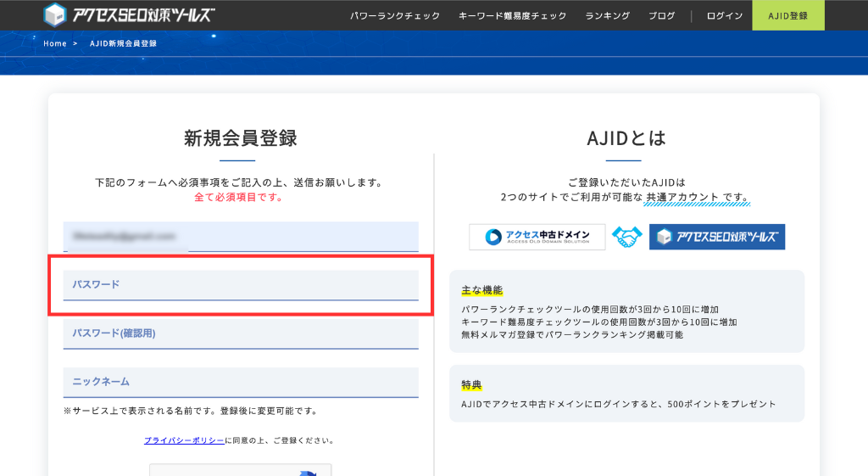Viewport: 868px width, 476px height.
Task: Go to Home in the breadcrumb
Action: coord(55,43)
